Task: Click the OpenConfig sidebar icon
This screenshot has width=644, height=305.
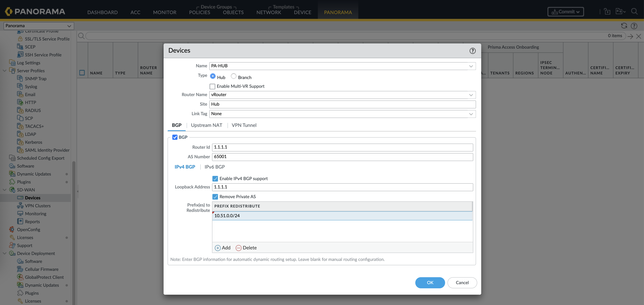Action: pos(12,229)
